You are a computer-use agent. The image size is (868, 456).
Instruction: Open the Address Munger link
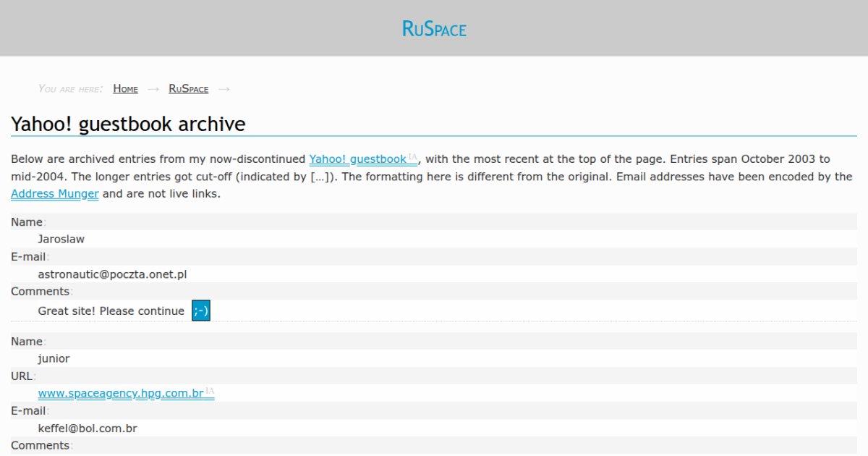(54, 193)
